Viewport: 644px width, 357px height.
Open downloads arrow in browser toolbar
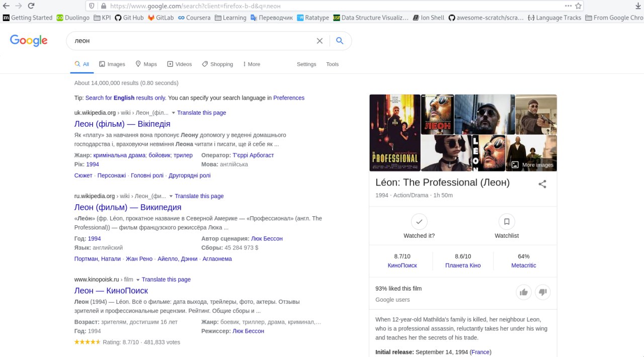(639, 6)
